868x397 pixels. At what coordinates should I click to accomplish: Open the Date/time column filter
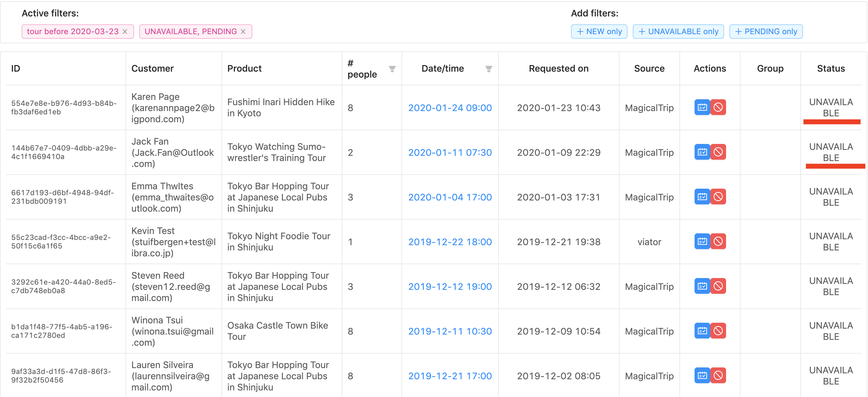tap(489, 69)
